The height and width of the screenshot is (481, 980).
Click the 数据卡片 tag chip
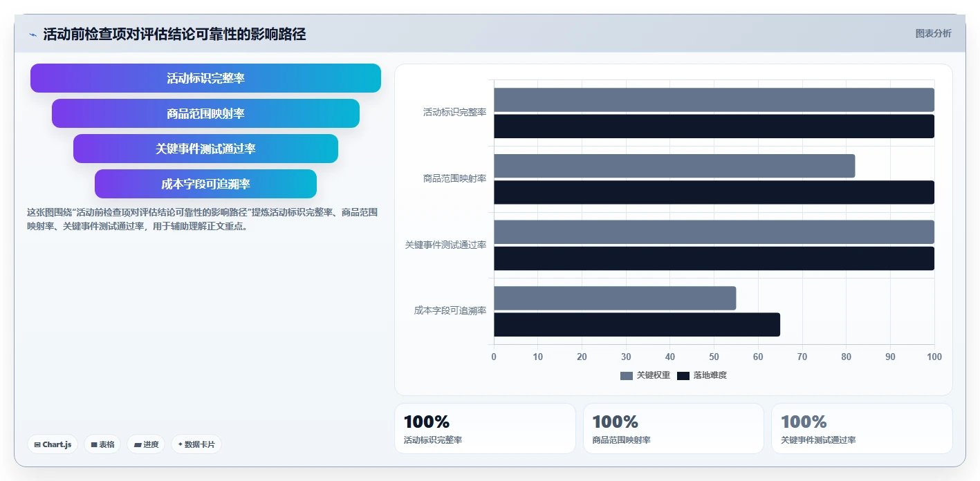(x=196, y=444)
